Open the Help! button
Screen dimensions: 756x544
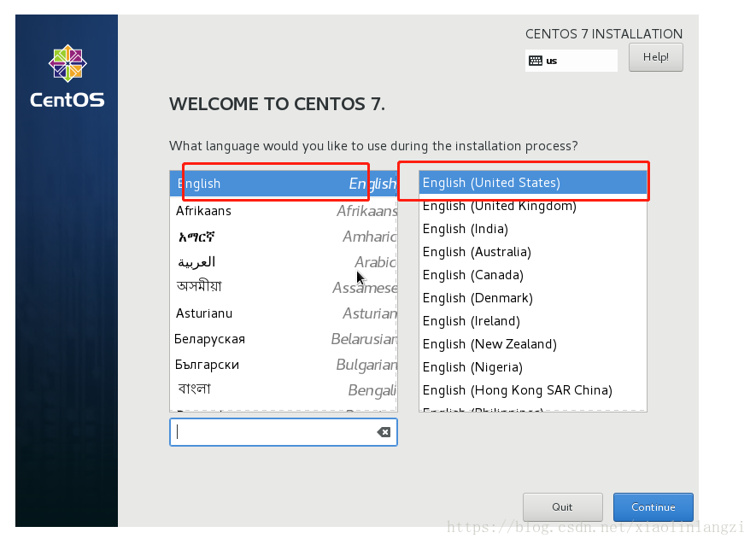(655, 57)
